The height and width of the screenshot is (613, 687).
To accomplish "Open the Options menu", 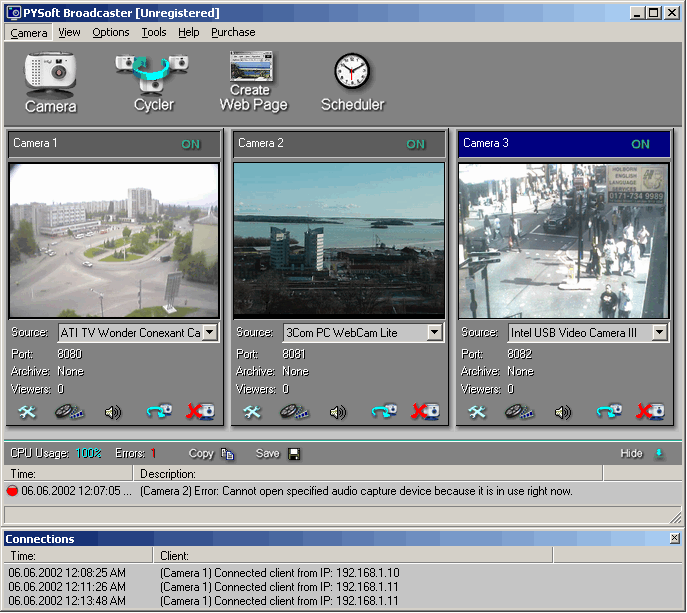I will click(110, 32).
